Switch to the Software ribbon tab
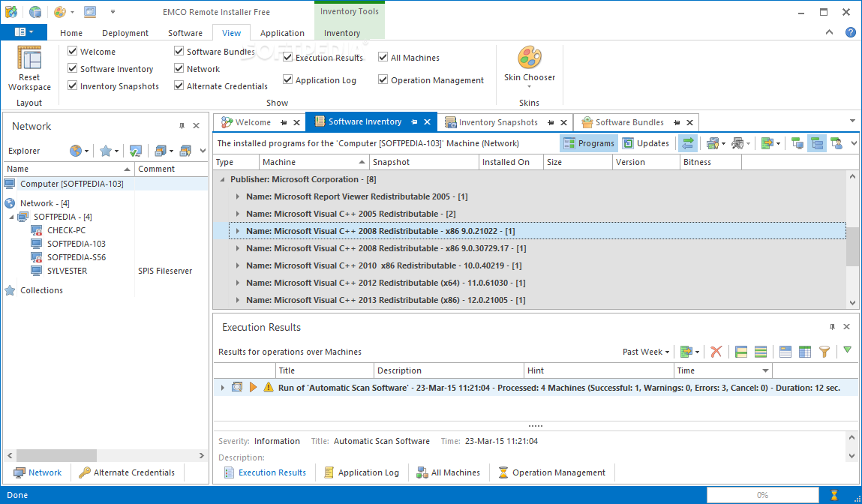The height and width of the screenshot is (504, 862). (185, 33)
